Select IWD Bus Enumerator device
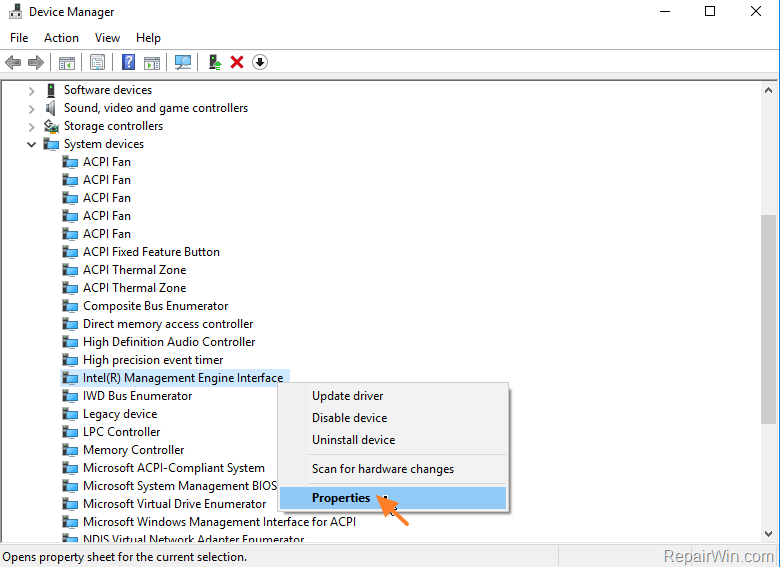Screen dimensions: 780x567 [137, 396]
